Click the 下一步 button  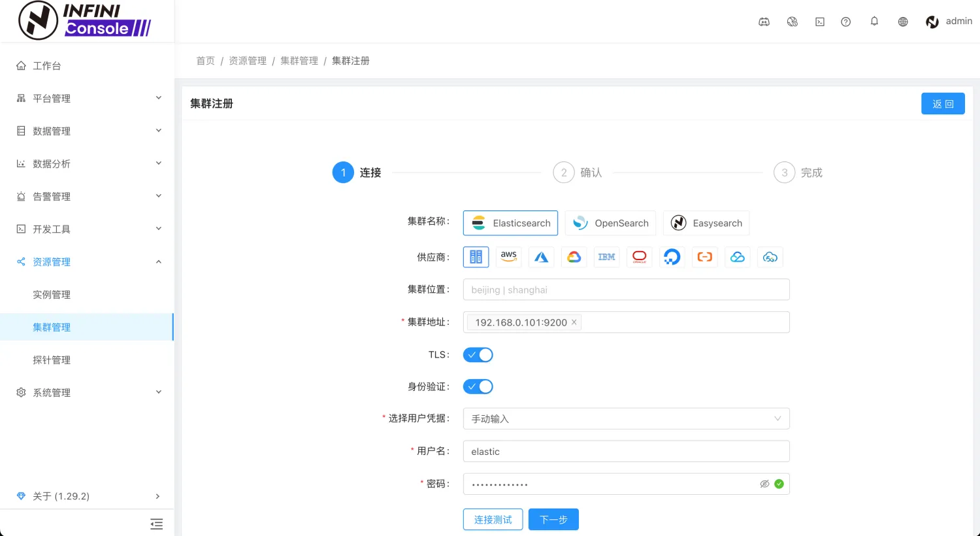[x=553, y=520]
